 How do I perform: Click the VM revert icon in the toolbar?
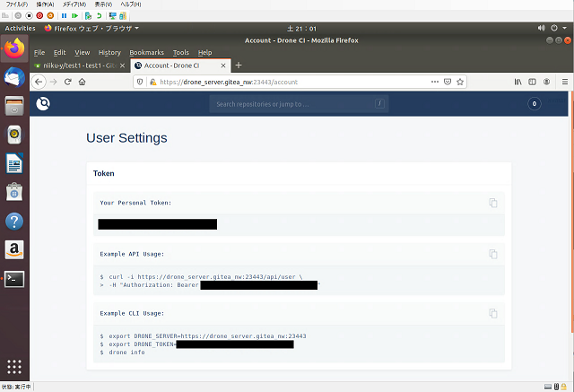pos(99,16)
